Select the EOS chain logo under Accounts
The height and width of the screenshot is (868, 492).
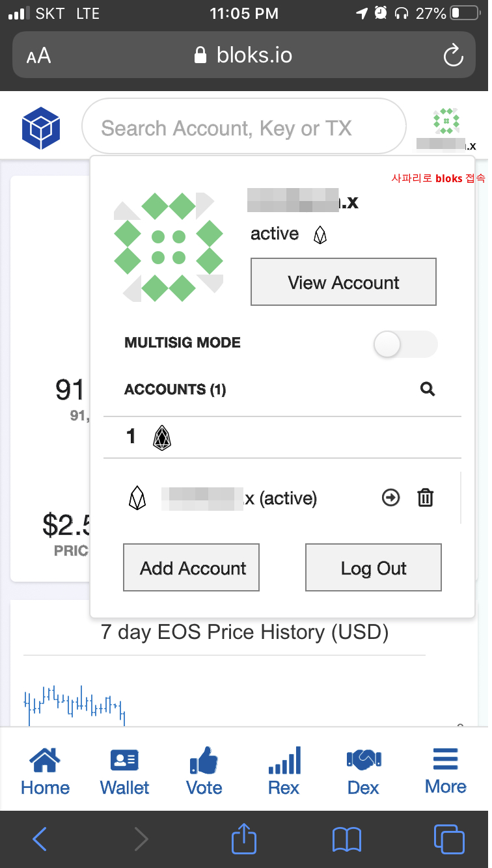(161, 437)
